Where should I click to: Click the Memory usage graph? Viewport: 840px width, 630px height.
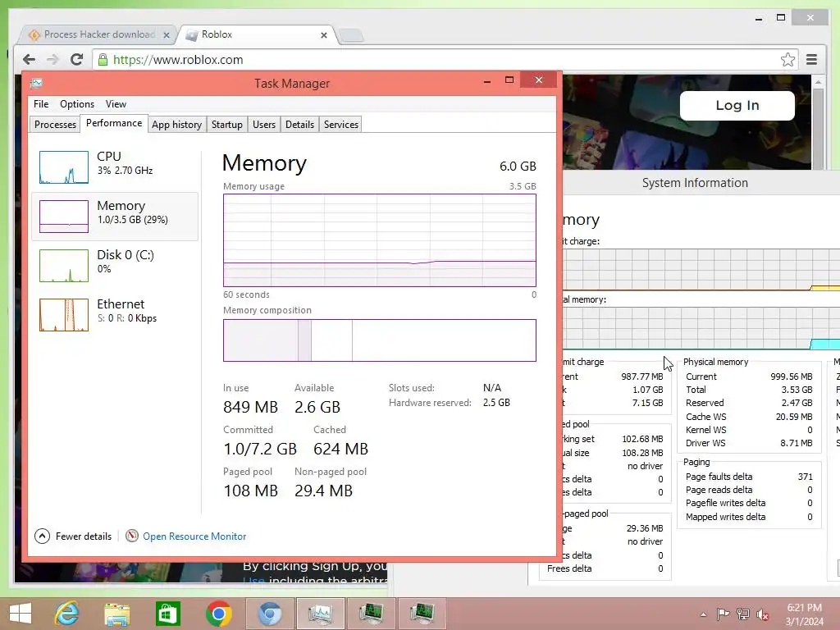click(x=380, y=240)
